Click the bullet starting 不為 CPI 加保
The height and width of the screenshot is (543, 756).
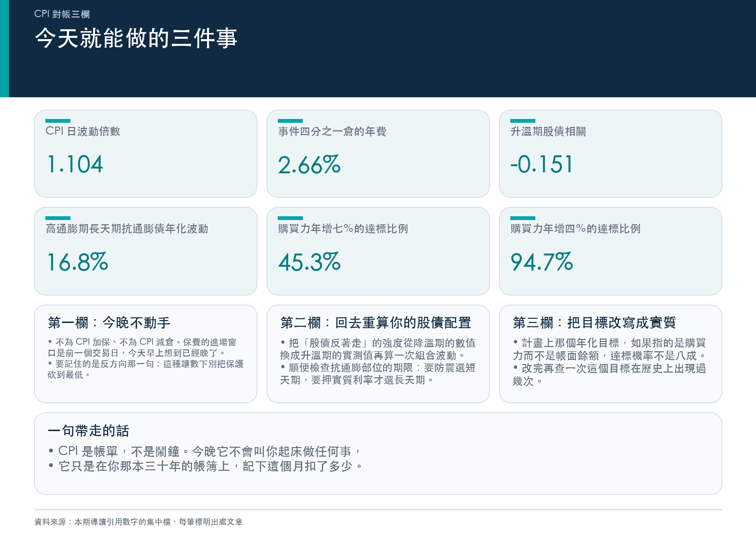click(142, 347)
